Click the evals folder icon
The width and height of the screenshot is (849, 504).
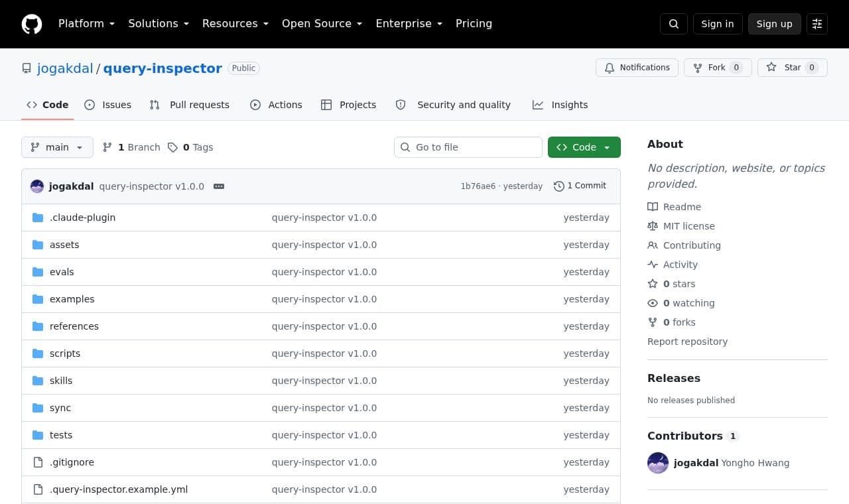[x=38, y=272]
